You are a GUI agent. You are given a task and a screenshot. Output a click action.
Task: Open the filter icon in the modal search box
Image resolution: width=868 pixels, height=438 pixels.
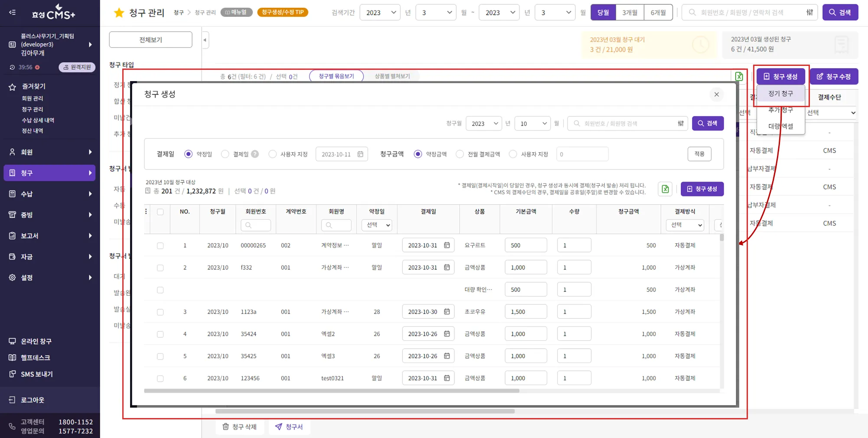(681, 124)
